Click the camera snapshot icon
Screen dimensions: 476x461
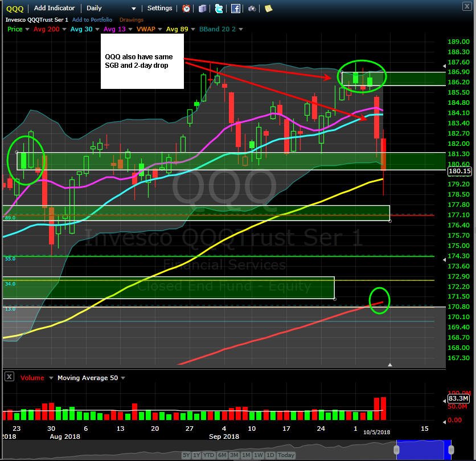(252, 9)
